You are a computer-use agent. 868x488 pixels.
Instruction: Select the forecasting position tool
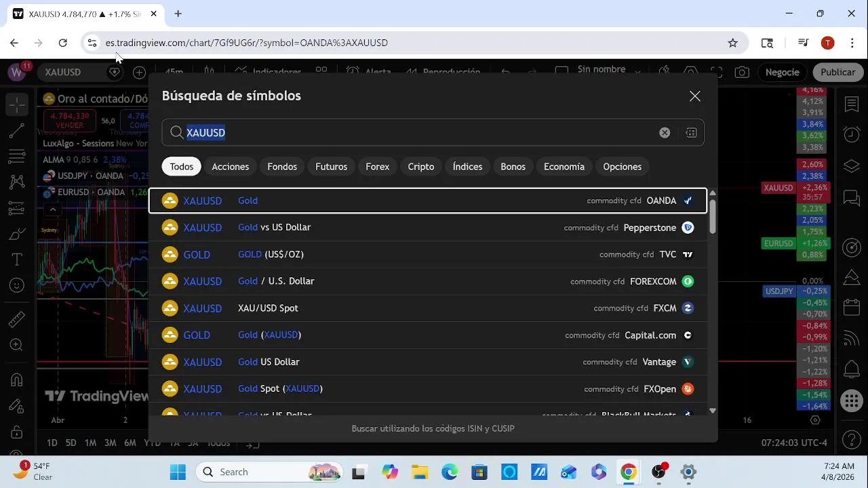click(x=17, y=208)
